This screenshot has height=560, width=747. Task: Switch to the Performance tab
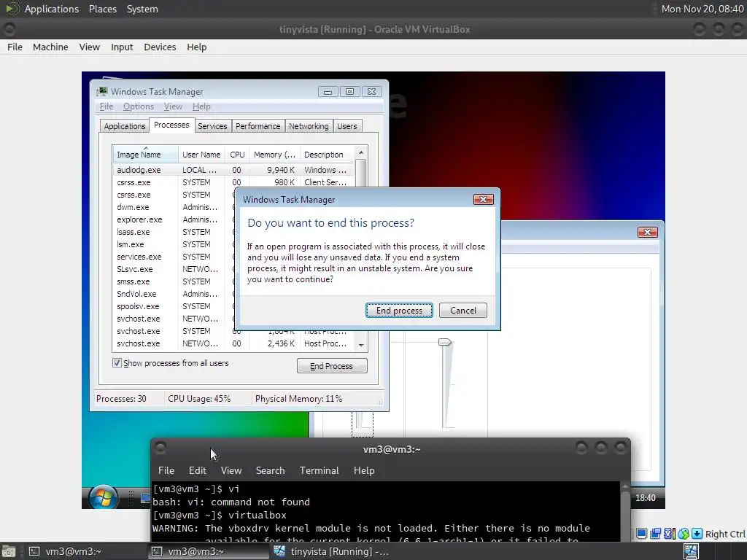coord(258,126)
